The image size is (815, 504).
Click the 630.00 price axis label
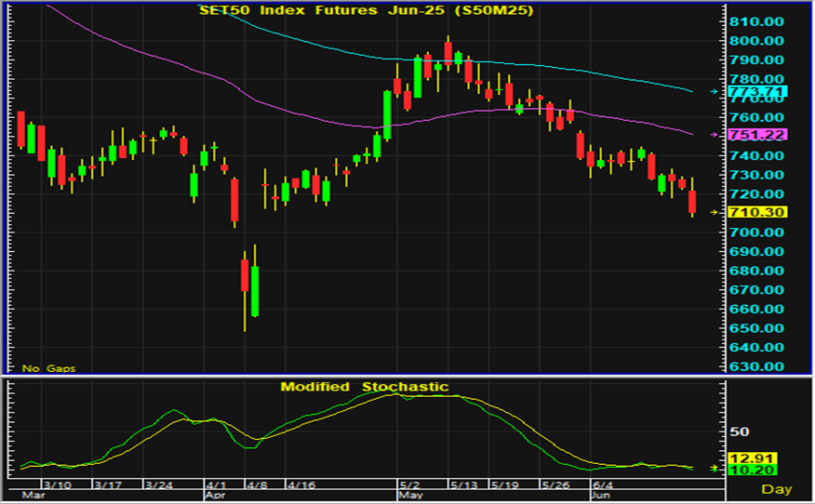coord(756,366)
